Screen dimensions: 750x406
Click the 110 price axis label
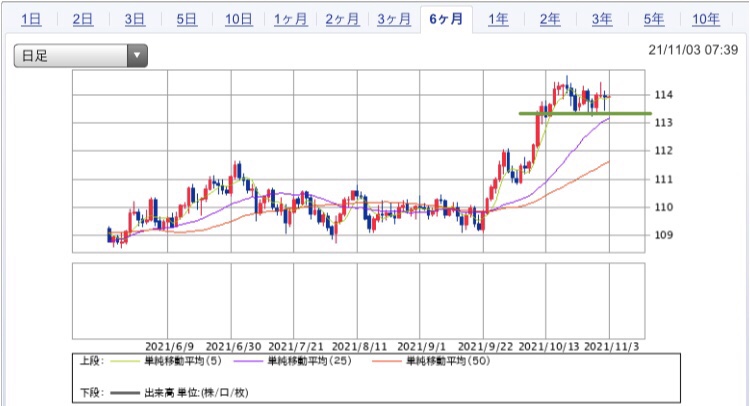click(663, 207)
